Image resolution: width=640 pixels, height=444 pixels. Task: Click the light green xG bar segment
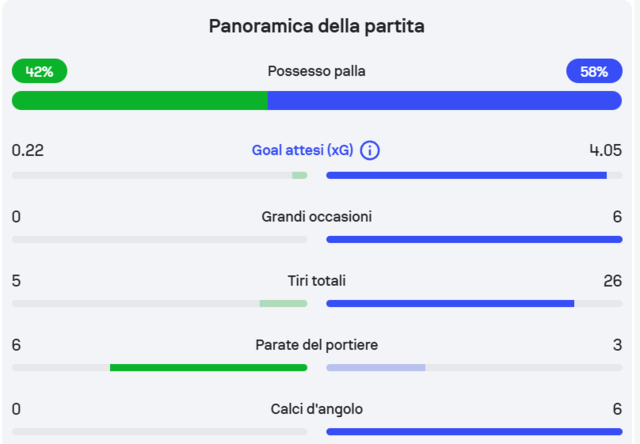[300, 175]
